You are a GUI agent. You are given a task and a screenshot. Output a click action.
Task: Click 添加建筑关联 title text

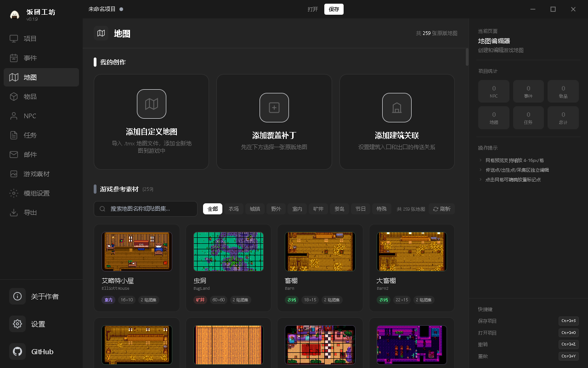pyautogui.click(x=397, y=135)
